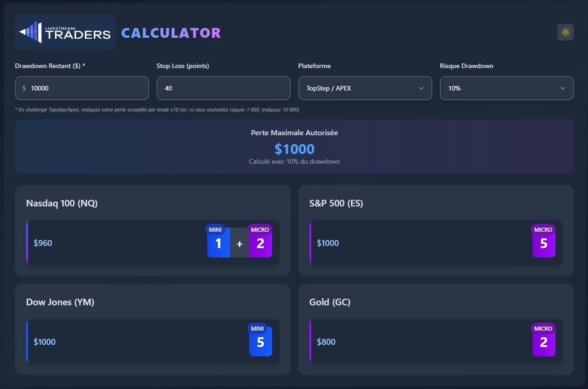The image size is (588, 389).
Task: Click the Nasdaq 100 (NQ) card title
Action: click(x=62, y=203)
